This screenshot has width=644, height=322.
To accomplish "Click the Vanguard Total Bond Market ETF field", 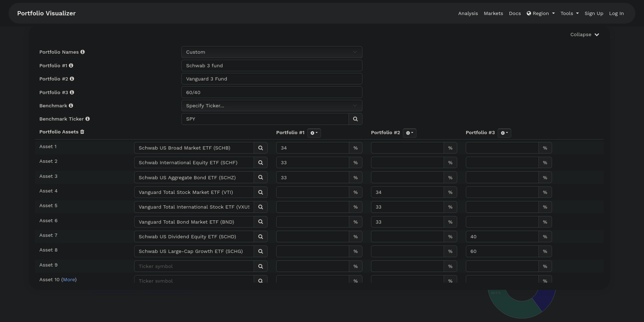I will pyautogui.click(x=194, y=222).
